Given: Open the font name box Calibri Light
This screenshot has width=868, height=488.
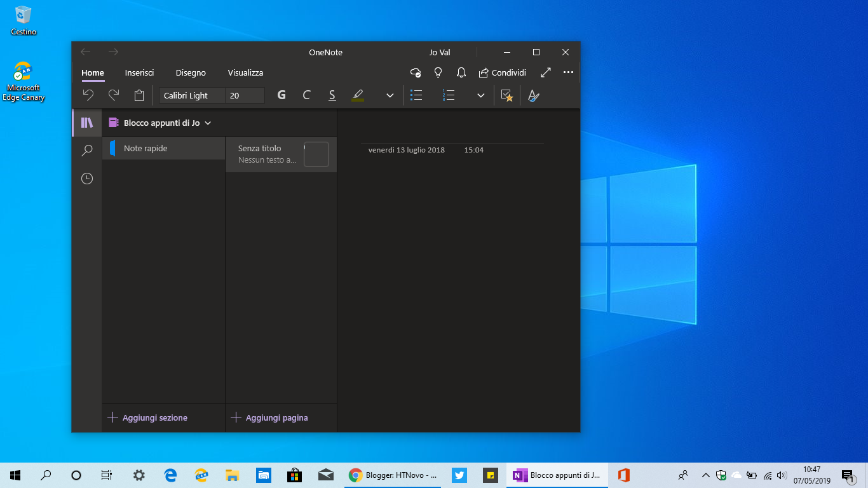Looking at the screenshot, I should pyautogui.click(x=192, y=95).
